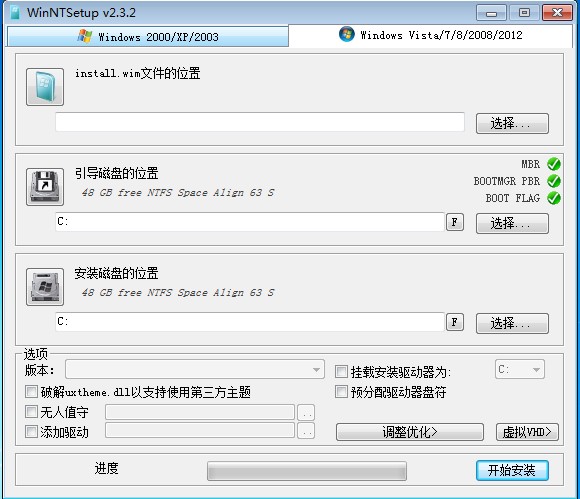Click the 进度 progress bar
580x499 pixels.
pyautogui.click(x=307, y=471)
